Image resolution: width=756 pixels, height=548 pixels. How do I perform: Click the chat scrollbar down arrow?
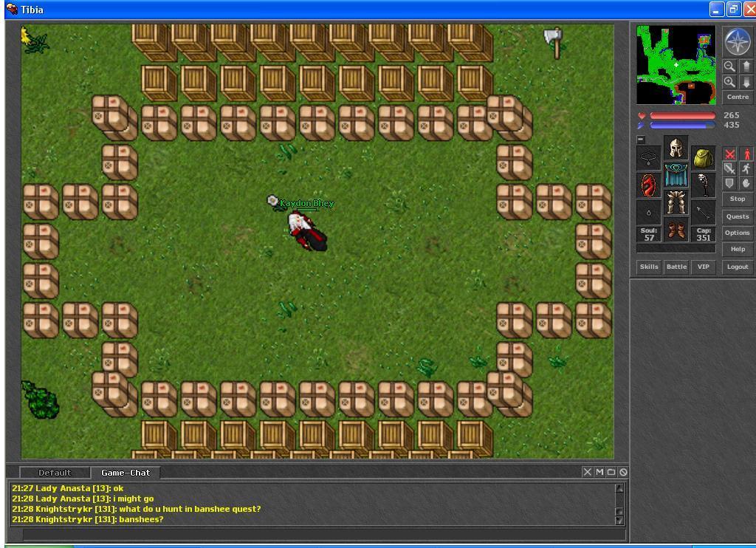click(x=620, y=520)
